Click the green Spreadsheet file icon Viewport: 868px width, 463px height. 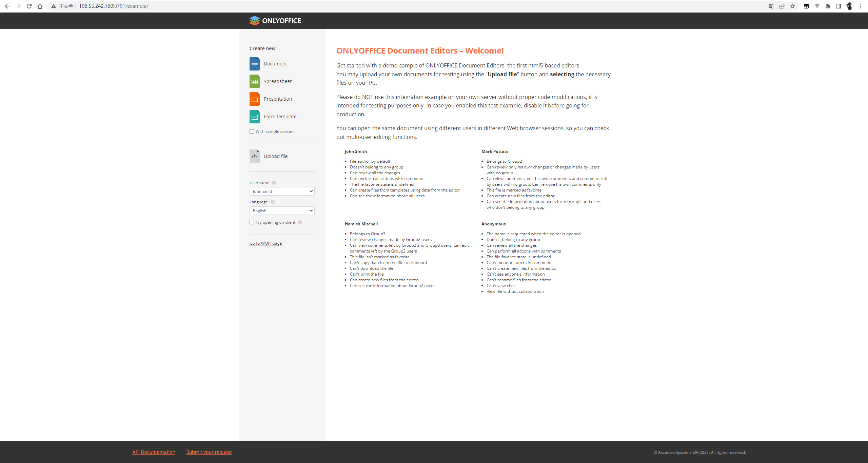254,81
